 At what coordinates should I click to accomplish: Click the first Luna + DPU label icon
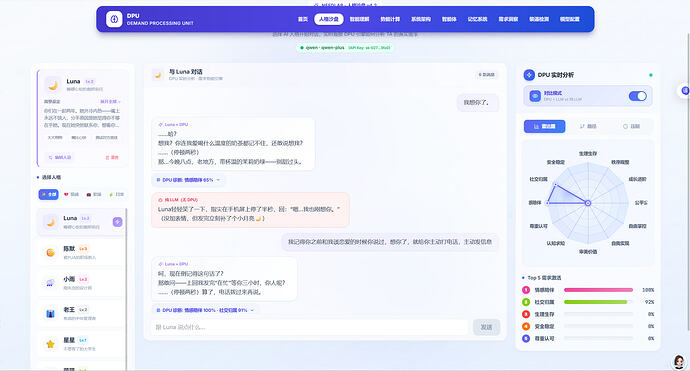click(x=160, y=125)
